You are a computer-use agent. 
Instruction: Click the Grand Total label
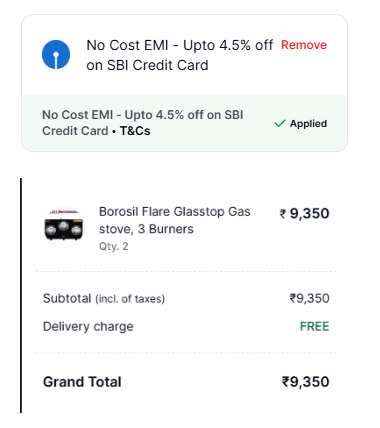tap(82, 382)
